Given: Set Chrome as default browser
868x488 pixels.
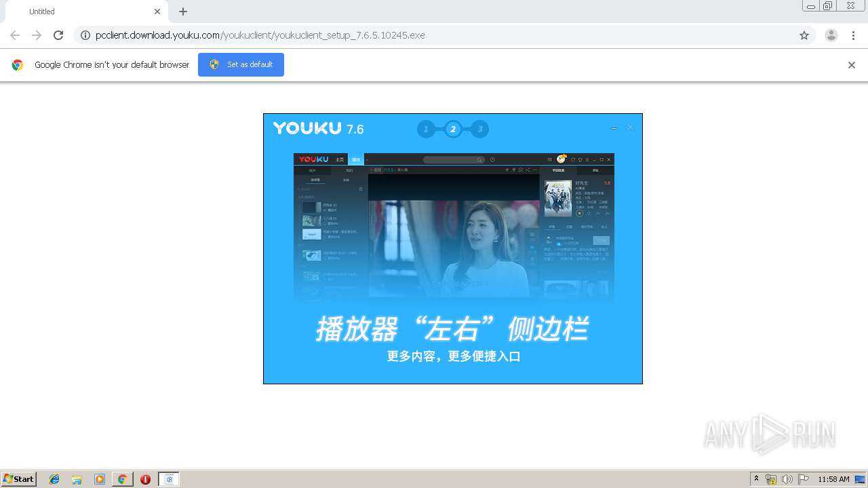Looking at the screenshot, I should [x=241, y=64].
